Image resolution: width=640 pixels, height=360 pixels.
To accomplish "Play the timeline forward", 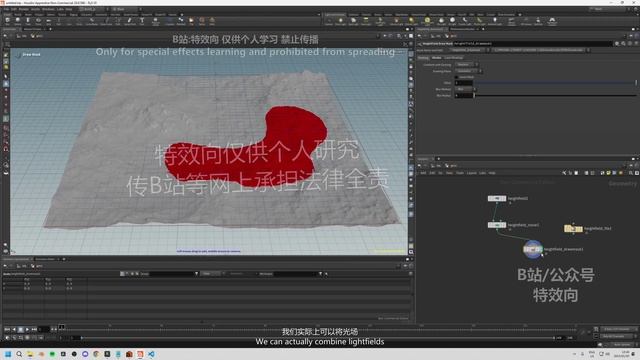I will click(27, 329).
